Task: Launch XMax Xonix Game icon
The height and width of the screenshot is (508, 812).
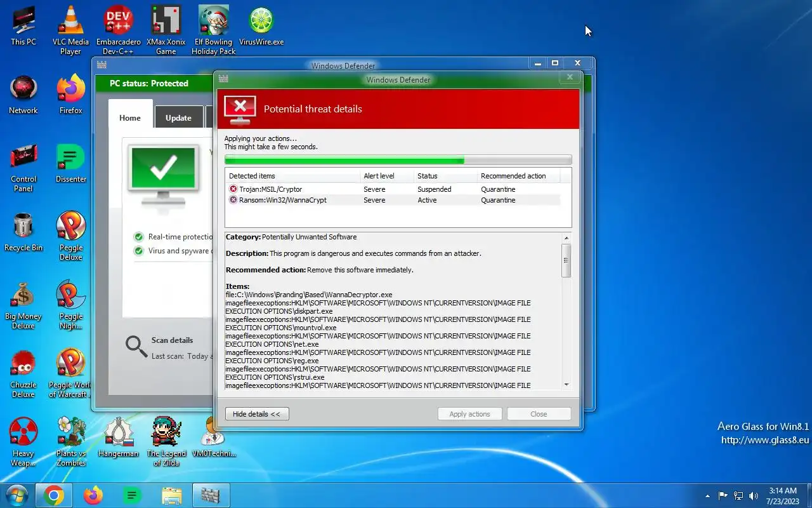Action: (166, 30)
